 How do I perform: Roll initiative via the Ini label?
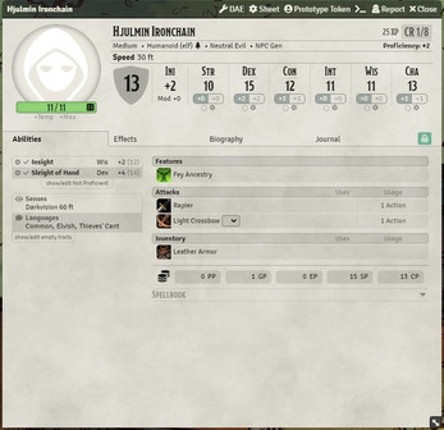(x=170, y=71)
